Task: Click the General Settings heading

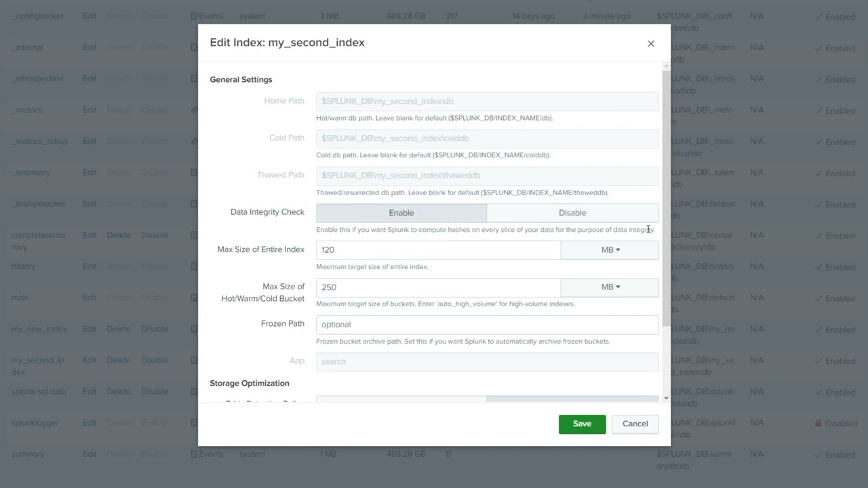Action: pos(241,79)
